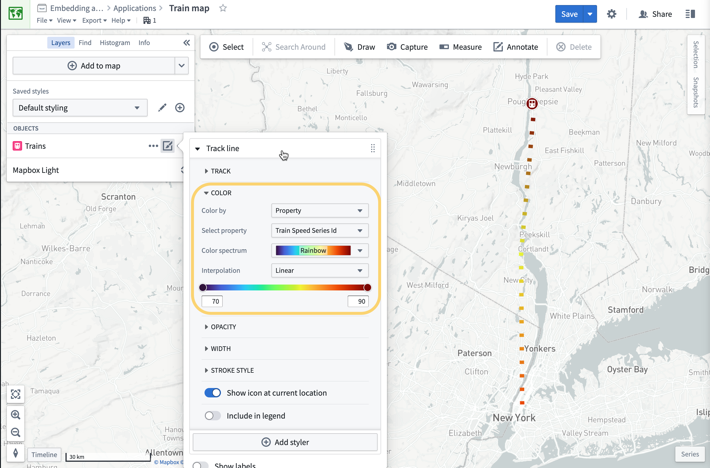710x468 pixels.
Task: Activate the Measure tool
Action: 461,47
